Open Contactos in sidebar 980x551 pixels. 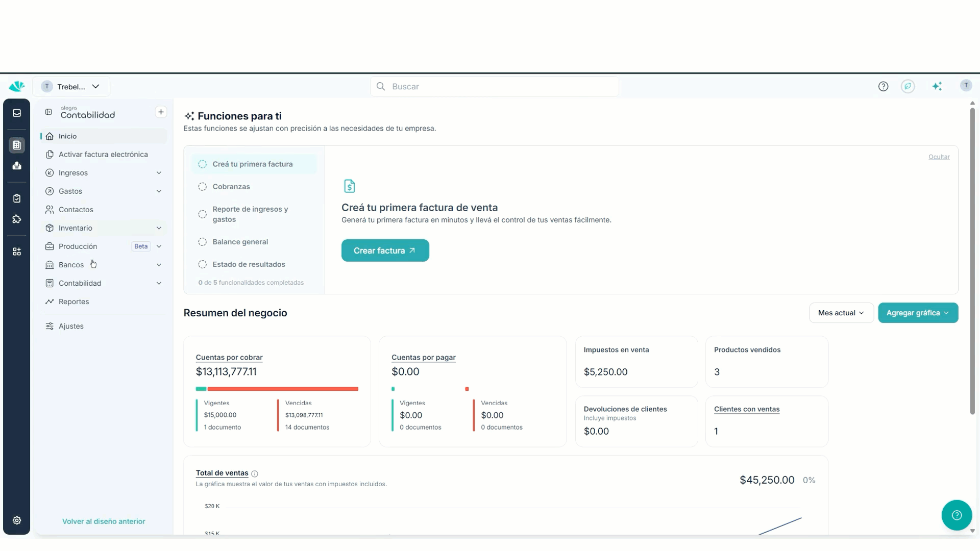pyautogui.click(x=104, y=210)
